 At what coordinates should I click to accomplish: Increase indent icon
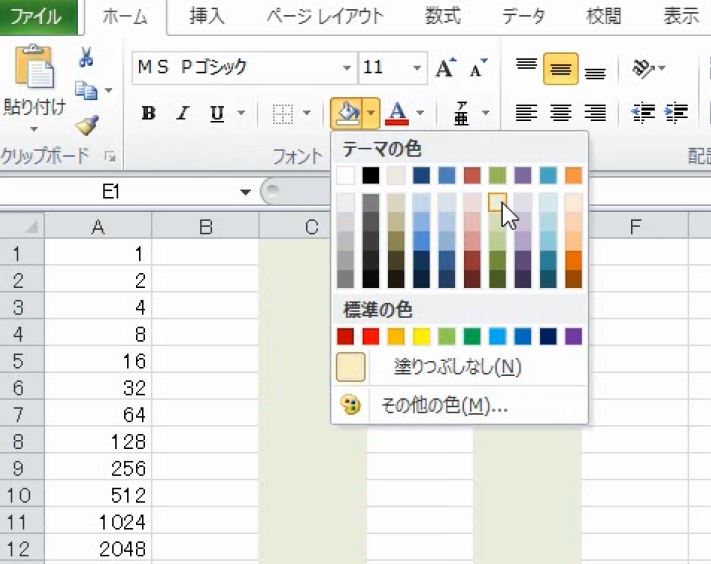[x=677, y=113]
